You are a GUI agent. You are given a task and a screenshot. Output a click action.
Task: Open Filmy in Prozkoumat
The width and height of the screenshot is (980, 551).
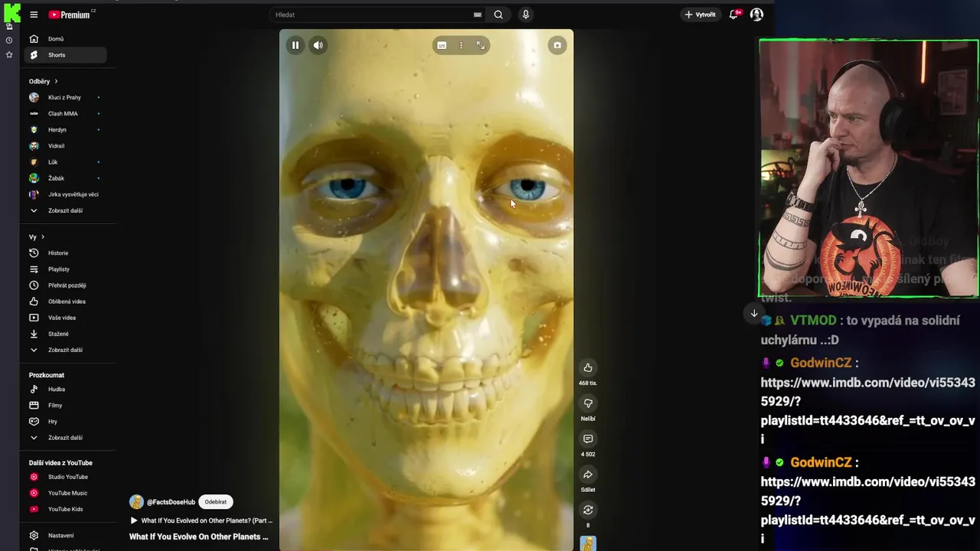pos(65,405)
